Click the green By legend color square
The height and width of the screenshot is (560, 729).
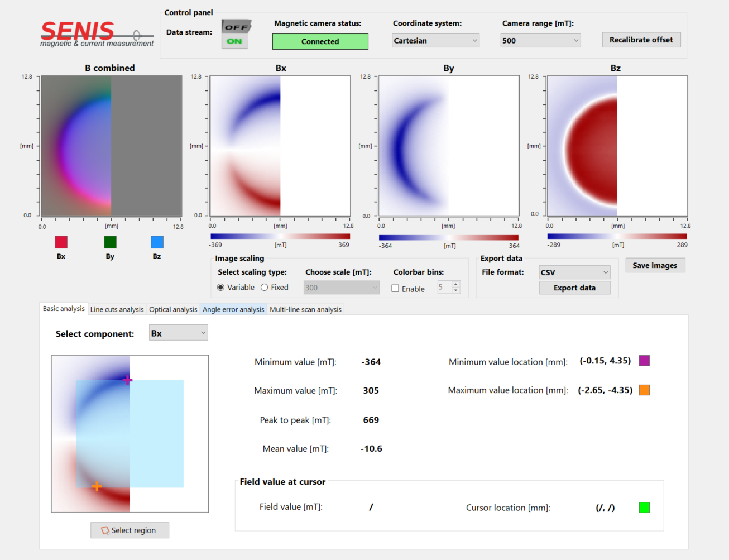tap(110, 242)
